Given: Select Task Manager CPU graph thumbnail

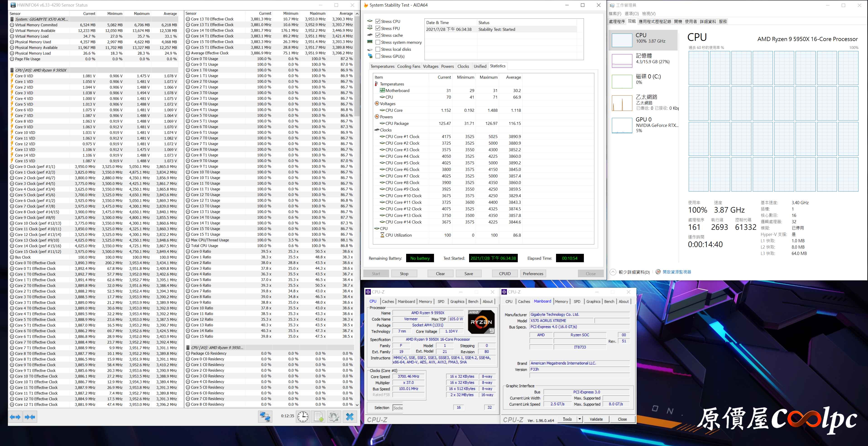Looking at the screenshot, I should [x=622, y=40].
